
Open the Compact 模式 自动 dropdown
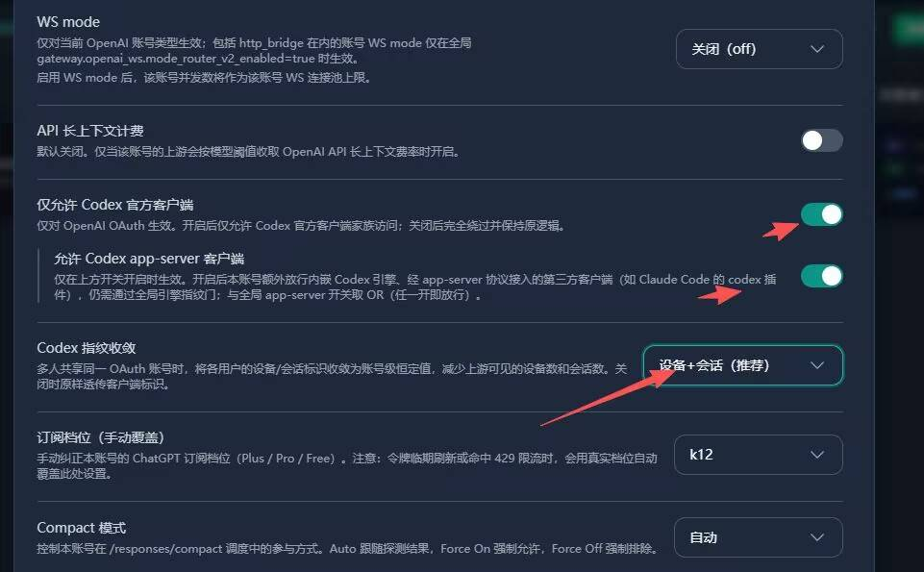(x=759, y=537)
